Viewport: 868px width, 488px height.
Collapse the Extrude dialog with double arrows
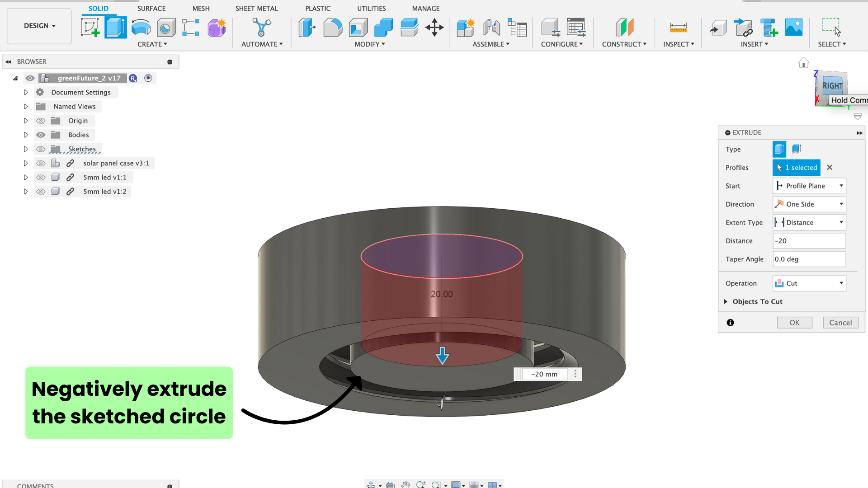click(x=859, y=133)
